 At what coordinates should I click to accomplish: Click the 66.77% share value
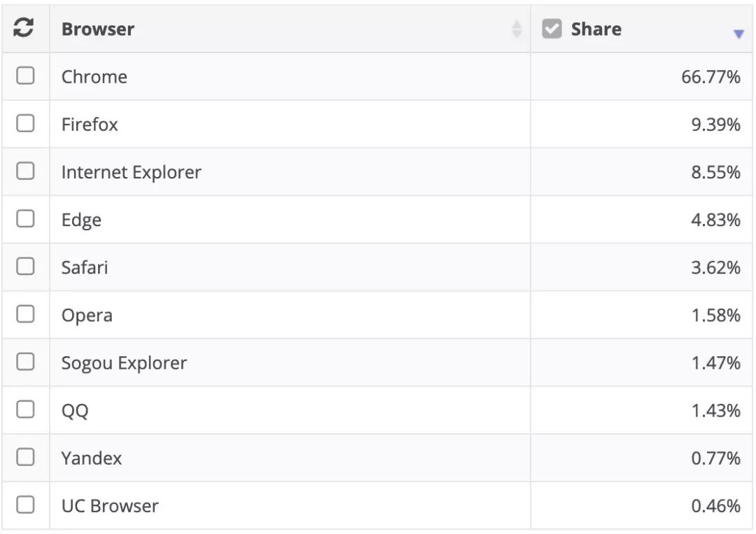tap(710, 77)
